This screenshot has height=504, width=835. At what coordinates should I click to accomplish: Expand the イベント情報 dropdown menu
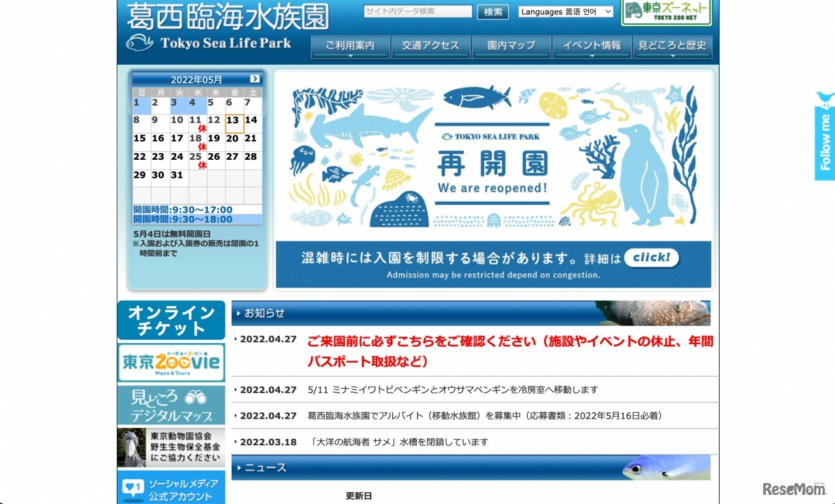[592, 46]
